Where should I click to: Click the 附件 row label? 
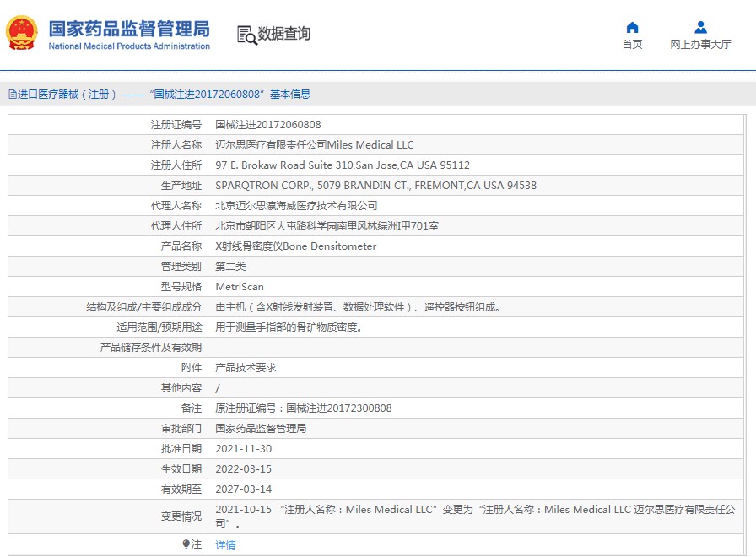coord(192,368)
